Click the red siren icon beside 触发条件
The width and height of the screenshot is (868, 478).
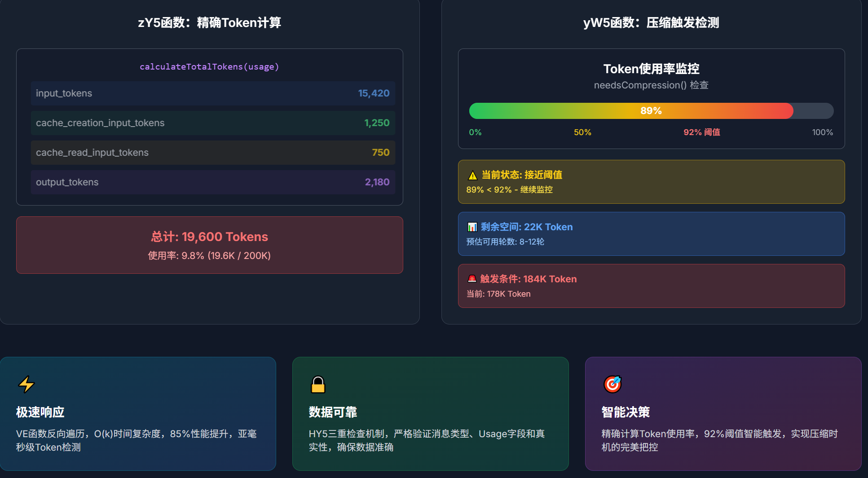point(471,279)
